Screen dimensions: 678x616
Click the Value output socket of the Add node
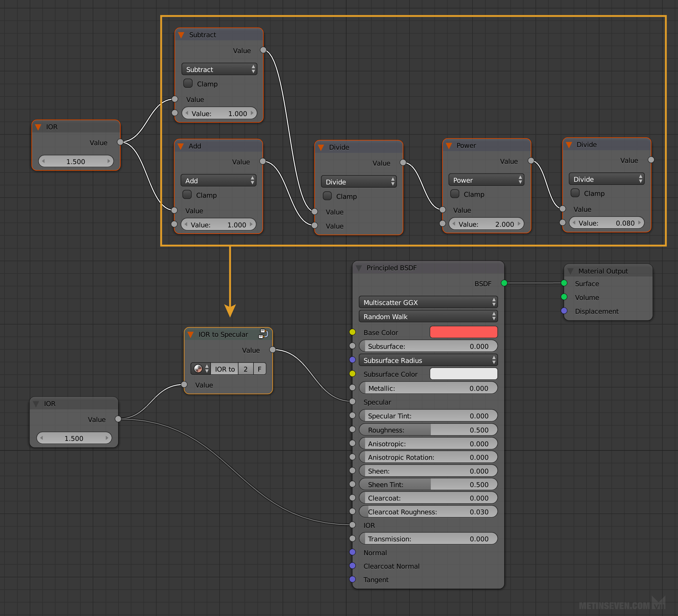click(x=263, y=161)
